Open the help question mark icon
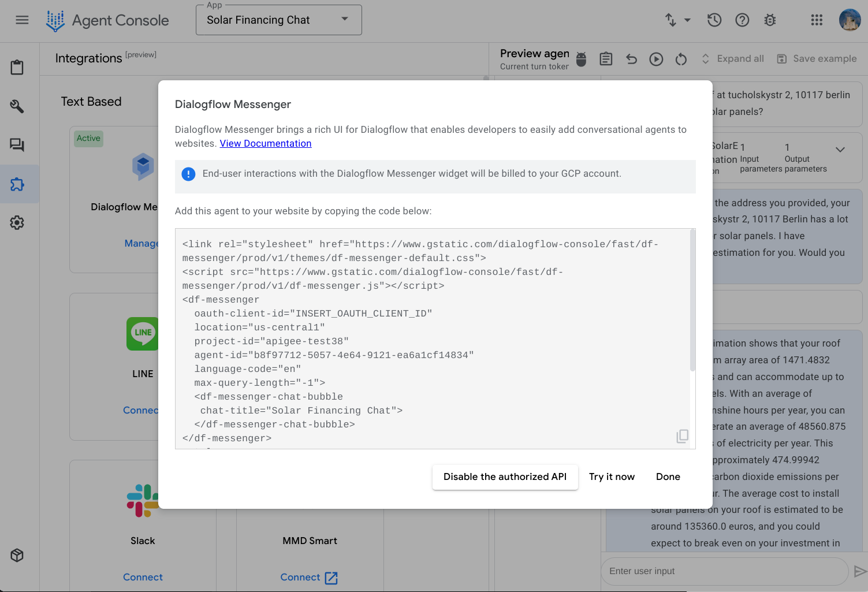The width and height of the screenshot is (868, 592). pos(742,20)
